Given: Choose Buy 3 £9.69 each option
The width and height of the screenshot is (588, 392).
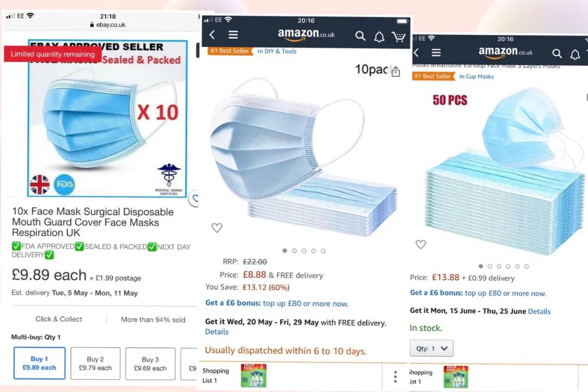Looking at the screenshot, I should (150, 364).
